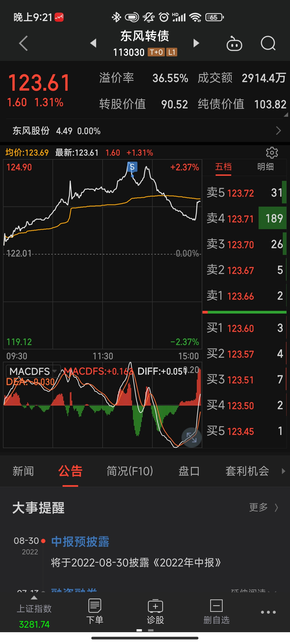Switch to previous stock with left triangle
The image size is (290, 644).
coord(93,43)
